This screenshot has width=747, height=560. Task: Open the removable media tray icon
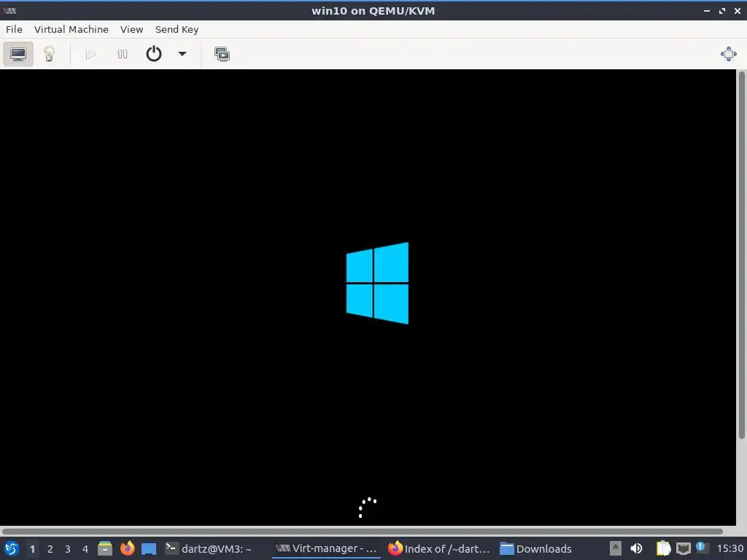[616, 548]
